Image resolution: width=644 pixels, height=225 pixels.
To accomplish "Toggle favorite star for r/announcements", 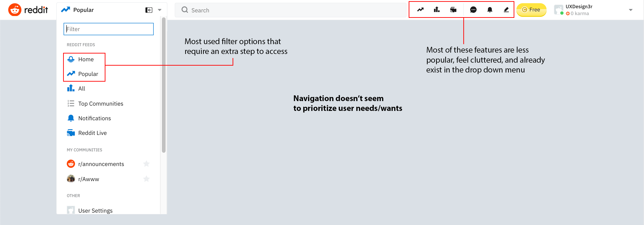I will (147, 164).
